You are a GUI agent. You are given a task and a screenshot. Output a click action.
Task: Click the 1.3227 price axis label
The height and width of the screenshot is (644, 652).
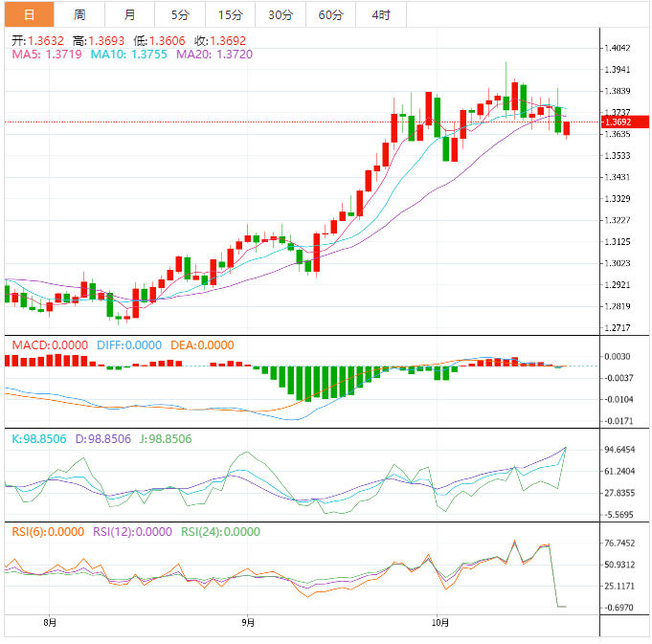[618, 220]
